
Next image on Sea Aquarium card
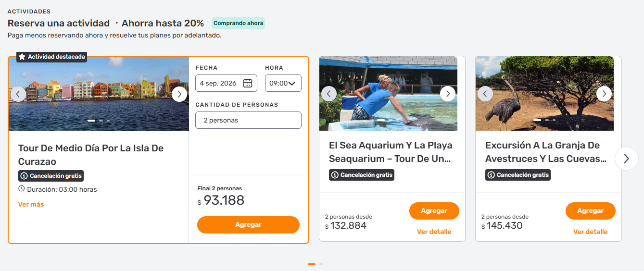[x=447, y=94]
